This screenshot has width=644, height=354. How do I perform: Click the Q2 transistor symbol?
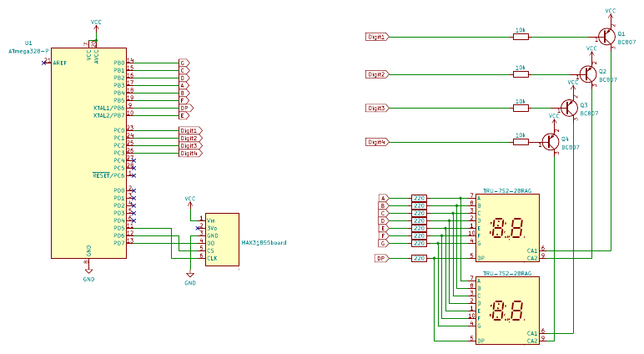click(589, 73)
